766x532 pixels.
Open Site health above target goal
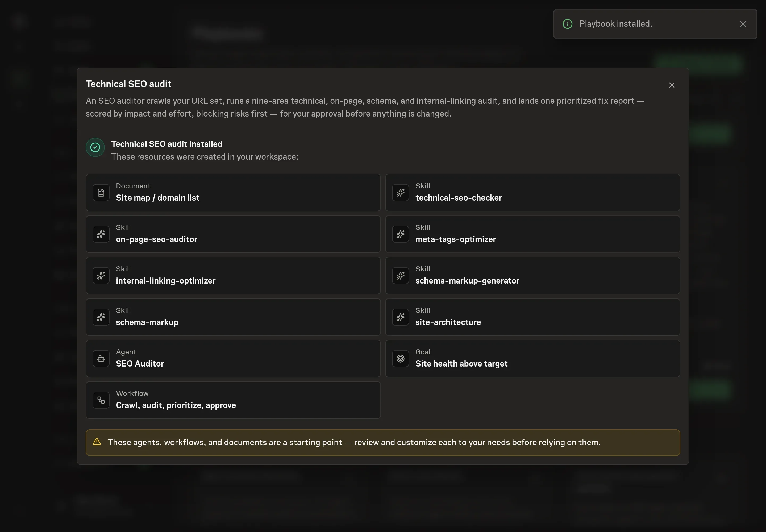click(532, 359)
